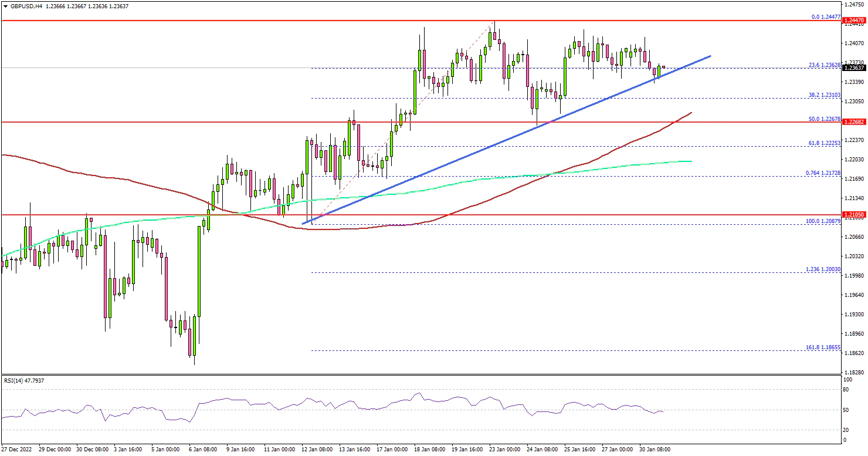The image size is (868, 456).
Task: Click the red 1.24470 price tag
Action: 853,21
